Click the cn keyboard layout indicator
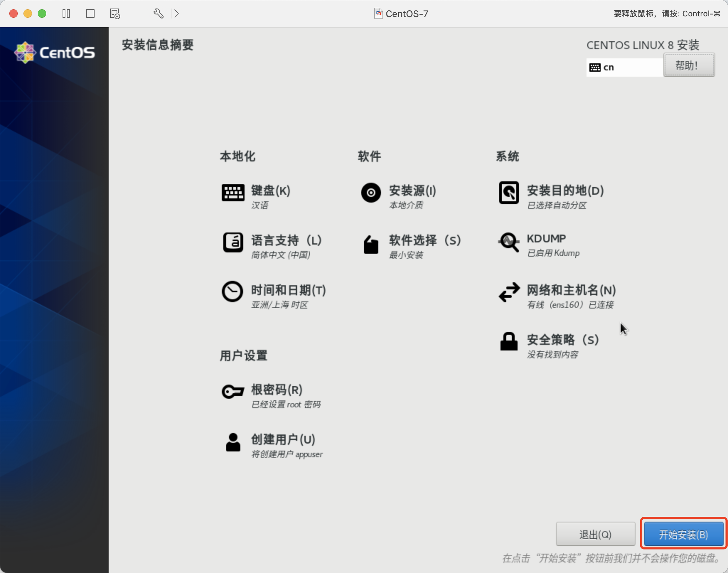 tap(625, 67)
